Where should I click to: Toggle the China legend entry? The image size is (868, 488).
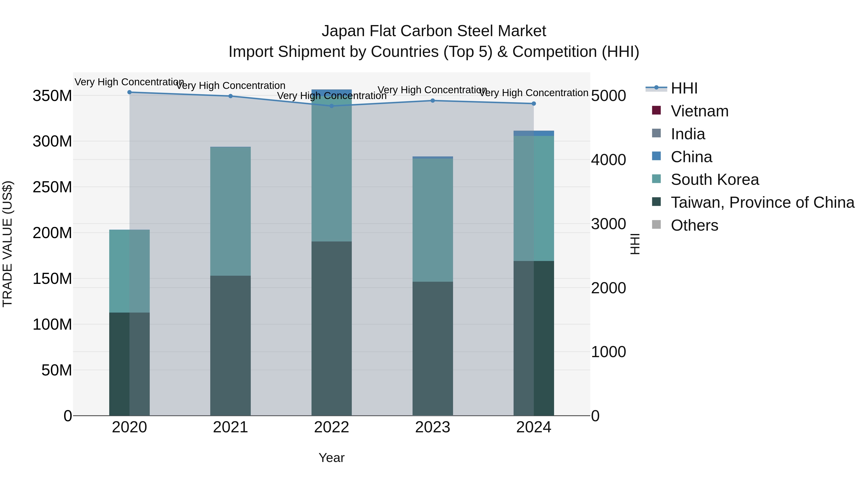tap(682, 157)
